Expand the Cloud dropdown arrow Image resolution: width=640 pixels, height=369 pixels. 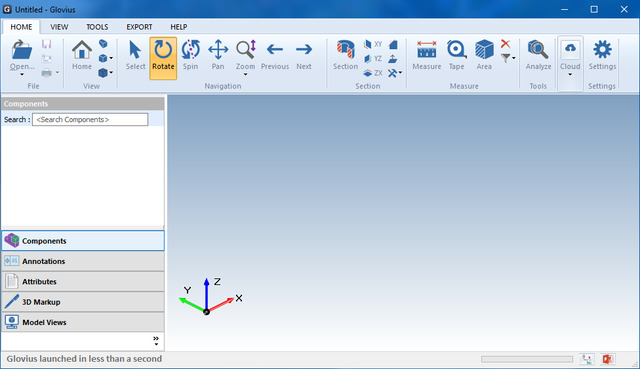click(570, 75)
